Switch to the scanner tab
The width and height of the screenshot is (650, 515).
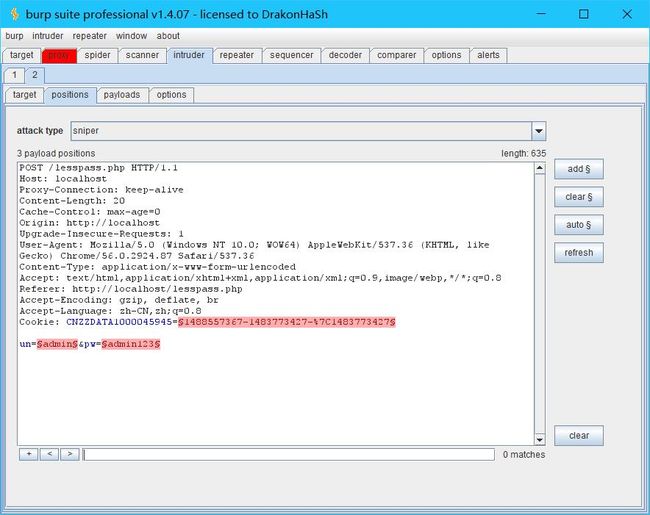[x=142, y=55]
